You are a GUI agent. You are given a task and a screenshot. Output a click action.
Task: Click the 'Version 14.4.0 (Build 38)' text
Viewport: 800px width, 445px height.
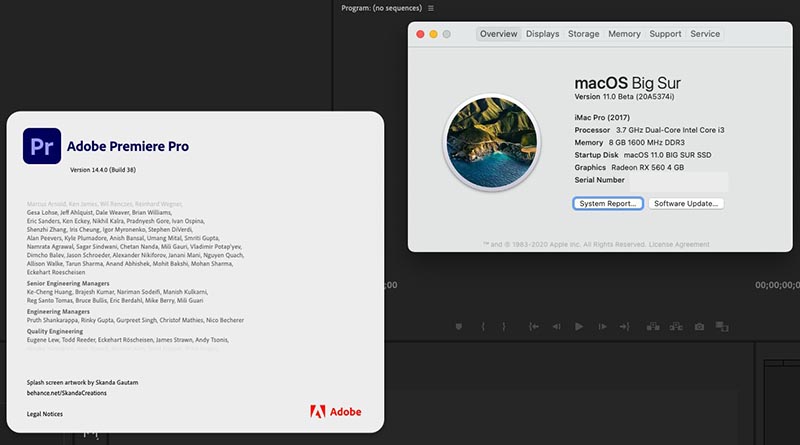pyautogui.click(x=103, y=170)
